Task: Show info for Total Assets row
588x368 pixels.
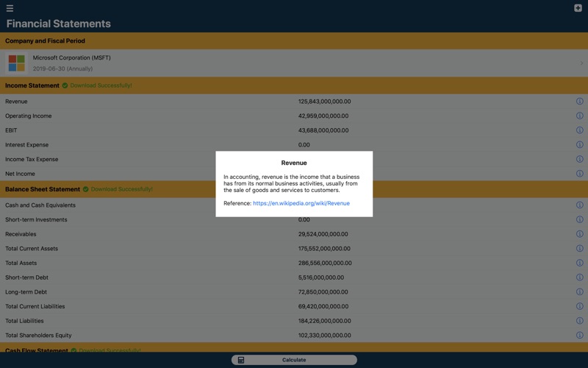Action: (x=579, y=263)
